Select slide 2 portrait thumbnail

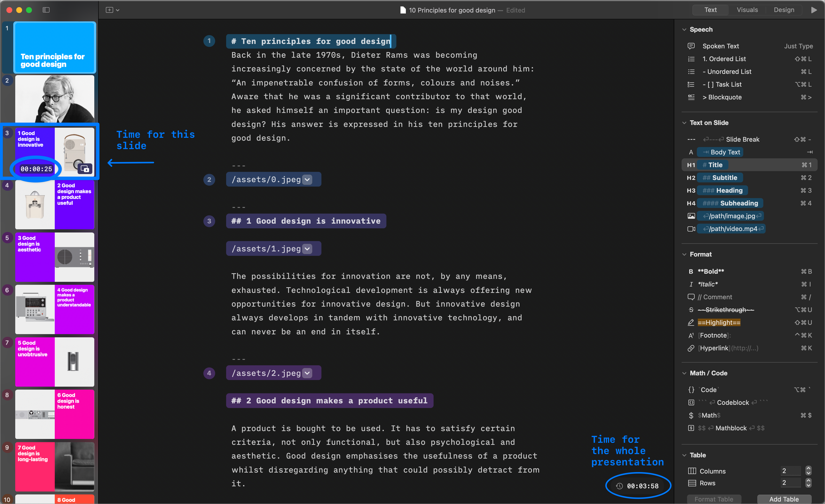55,99
